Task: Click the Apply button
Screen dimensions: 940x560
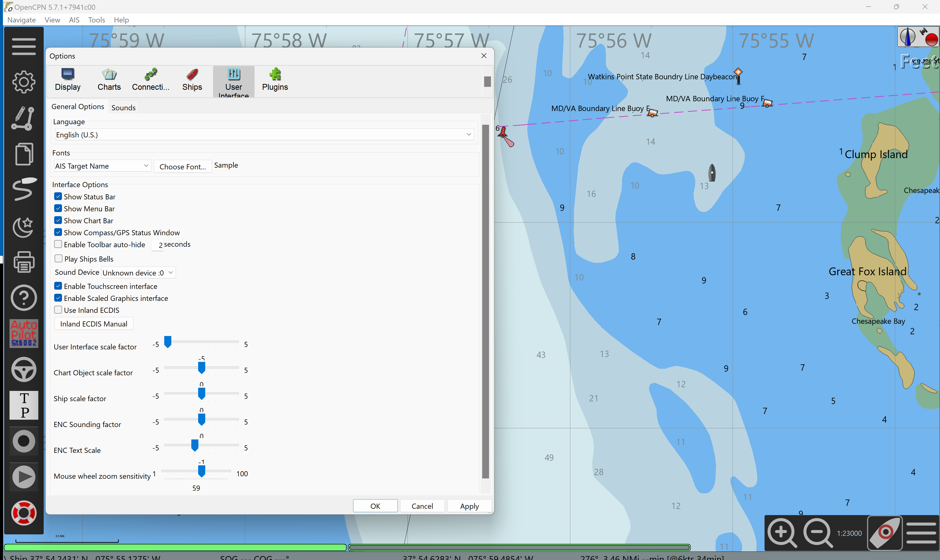Action: (x=469, y=506)
